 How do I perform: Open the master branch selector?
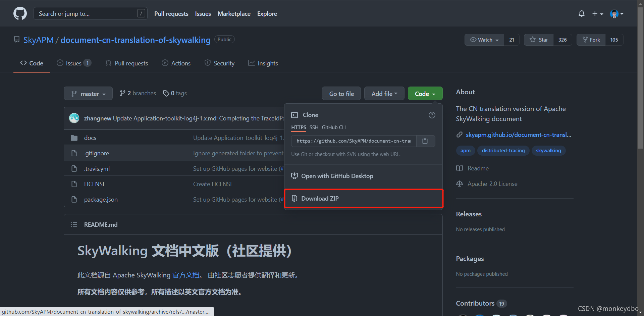tap(88, 94)
